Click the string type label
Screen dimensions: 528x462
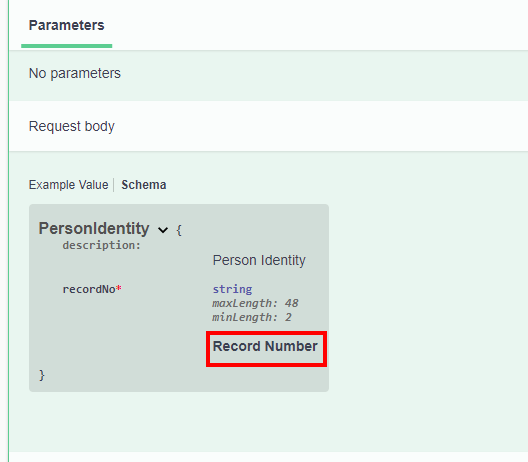pyautogui.click(x=232, y=289)
